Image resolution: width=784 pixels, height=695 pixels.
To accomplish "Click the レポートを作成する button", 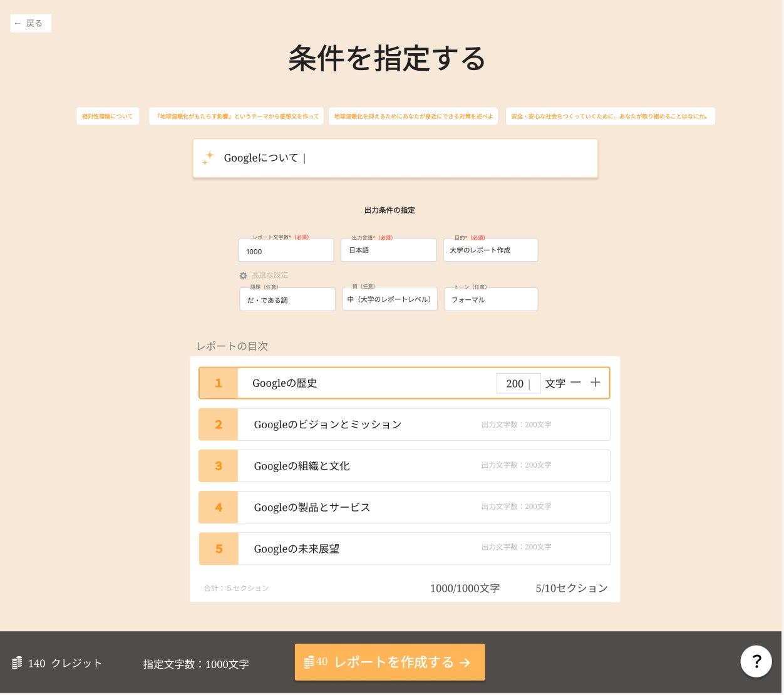I will 389,662.
